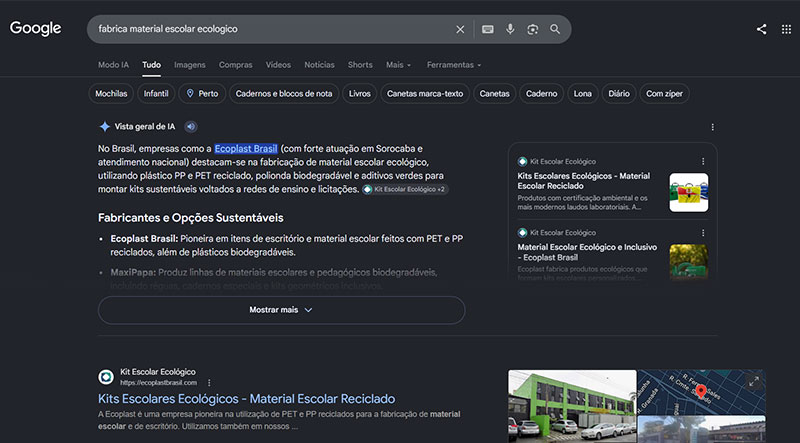Click the green thumbnail in Ecoplast card
Viewport: 800px width, 443px height.
[689, 262]
